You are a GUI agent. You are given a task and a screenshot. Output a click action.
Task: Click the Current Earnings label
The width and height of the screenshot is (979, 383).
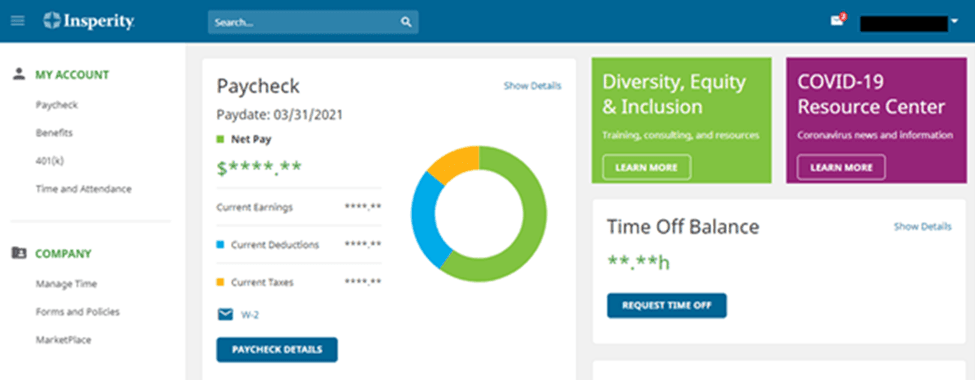254,207
